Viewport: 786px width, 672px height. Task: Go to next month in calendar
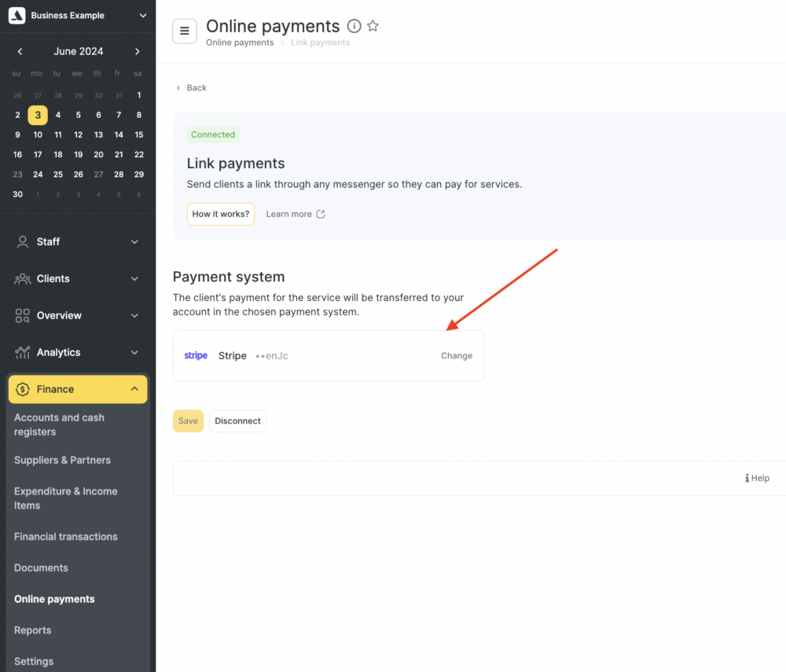tap(138, 52)
